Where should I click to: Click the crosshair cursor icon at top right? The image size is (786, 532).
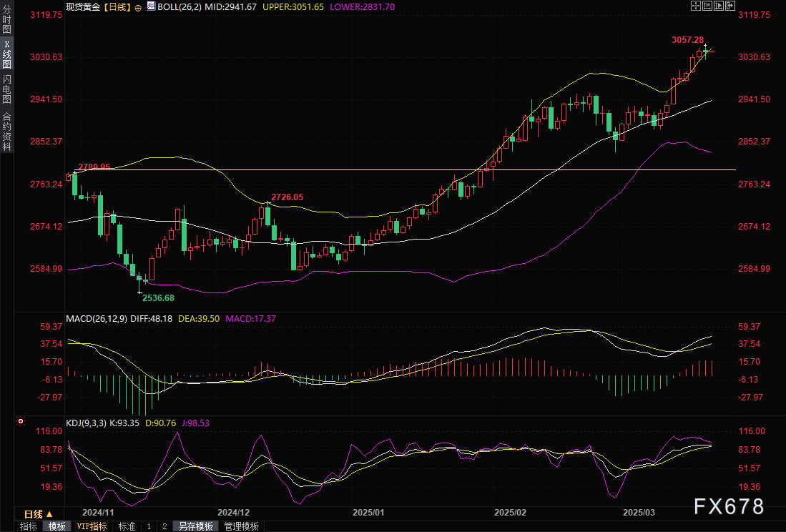click(695, 6)
